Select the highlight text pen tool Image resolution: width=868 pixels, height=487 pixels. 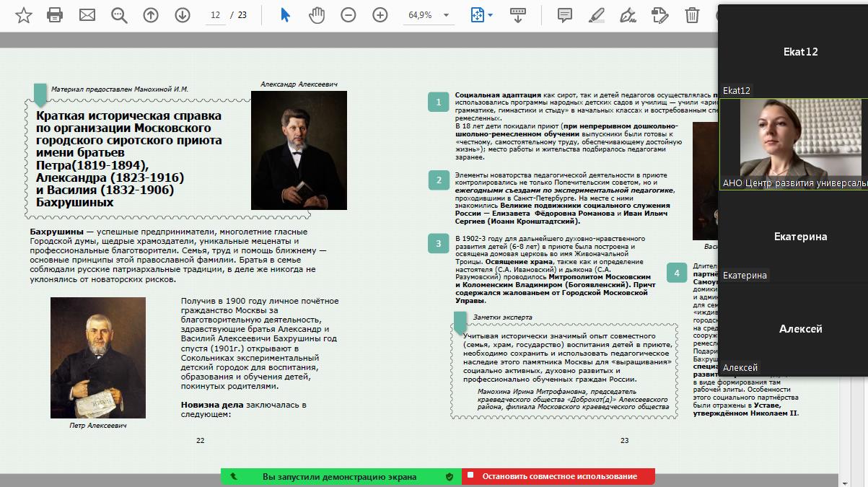coord(597,15)
